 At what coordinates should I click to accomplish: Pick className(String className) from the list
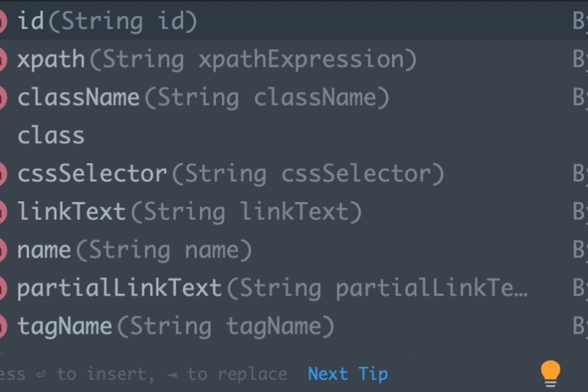click(203, 98)
